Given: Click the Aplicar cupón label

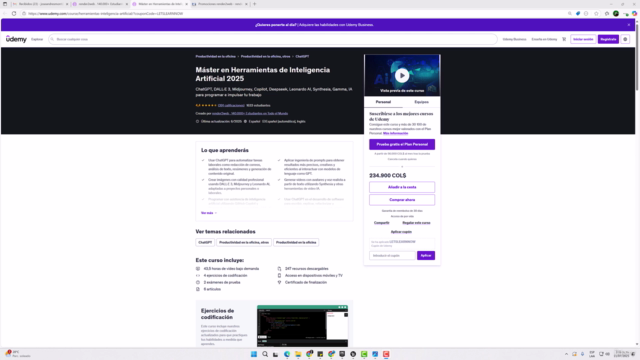Looking at the screenshot, I should click(401, 232).
